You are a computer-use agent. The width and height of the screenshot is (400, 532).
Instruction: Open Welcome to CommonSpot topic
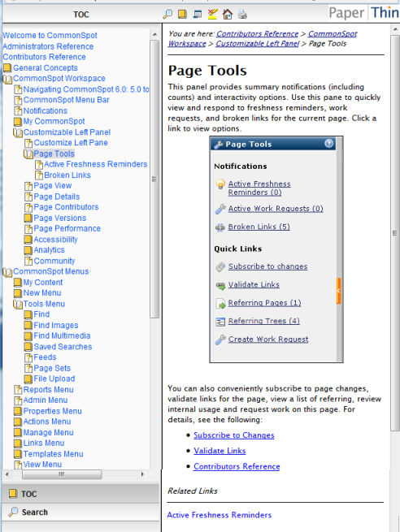click(50, 35)
